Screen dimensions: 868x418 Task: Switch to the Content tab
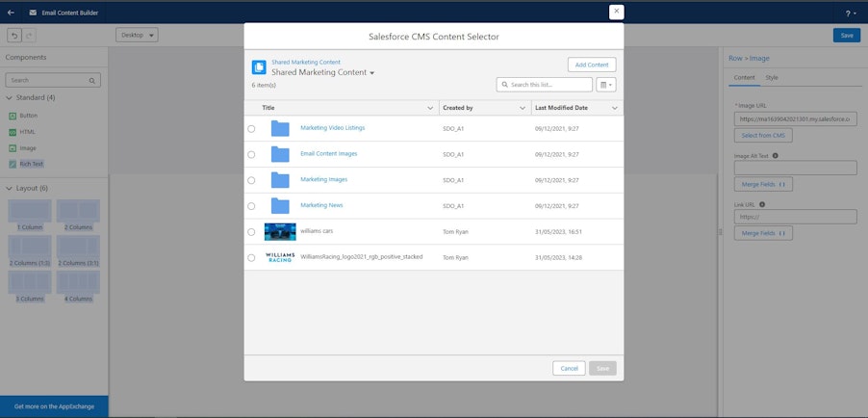pyautogui.click(x=744, y=78)
